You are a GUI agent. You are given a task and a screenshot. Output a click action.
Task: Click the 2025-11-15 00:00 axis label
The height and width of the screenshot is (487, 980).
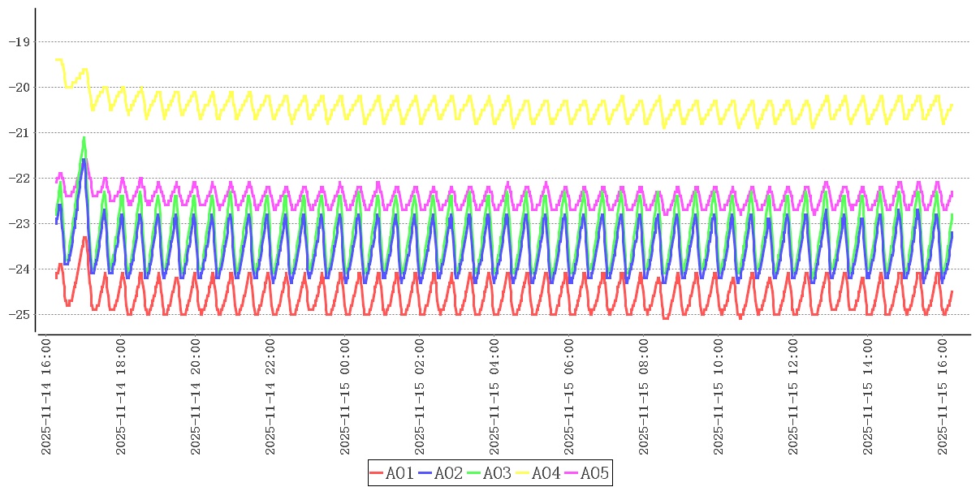click(x=346, y=397)
